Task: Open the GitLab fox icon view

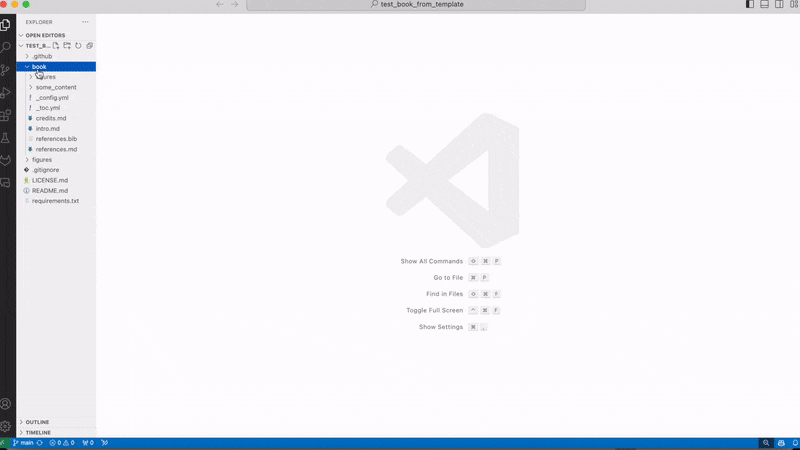Action: point(6,160)
